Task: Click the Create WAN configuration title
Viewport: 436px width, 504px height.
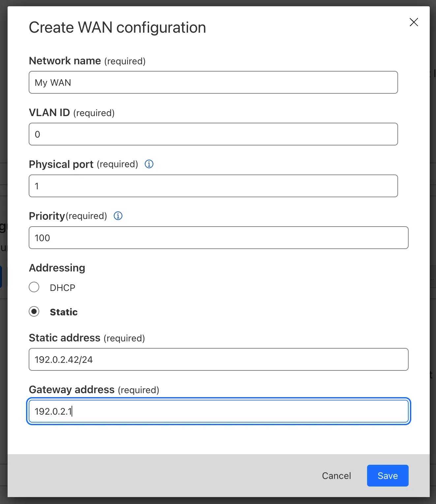Action: pyautogui.click(x=117, y=27)
